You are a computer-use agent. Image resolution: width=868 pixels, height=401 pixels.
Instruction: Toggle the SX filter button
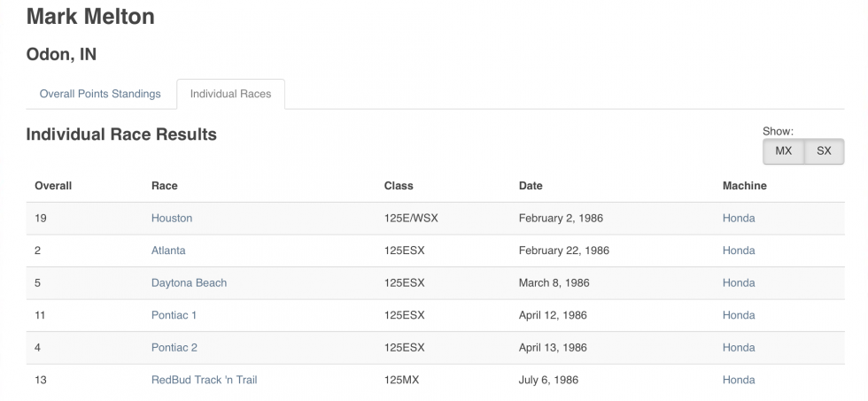coord(824,151)
